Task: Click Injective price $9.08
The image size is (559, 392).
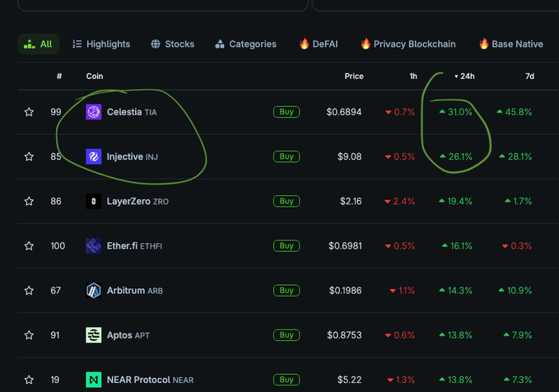Action: (x=349, y=156)
